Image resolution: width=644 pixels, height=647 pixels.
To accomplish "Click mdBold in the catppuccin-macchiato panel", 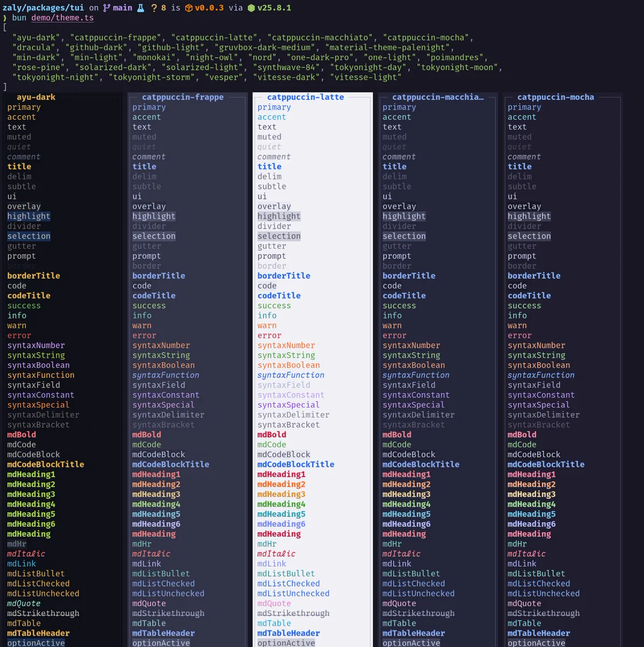I will tap(397, 435).
